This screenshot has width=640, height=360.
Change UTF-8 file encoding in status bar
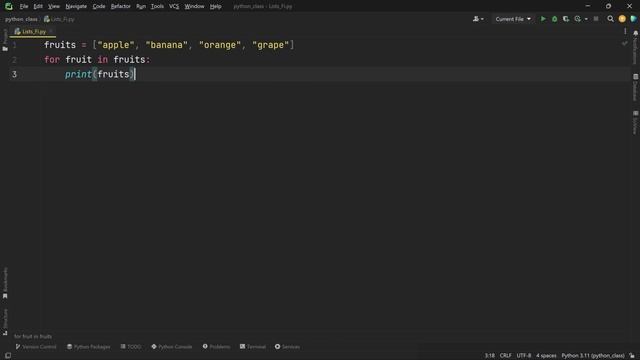524,356
